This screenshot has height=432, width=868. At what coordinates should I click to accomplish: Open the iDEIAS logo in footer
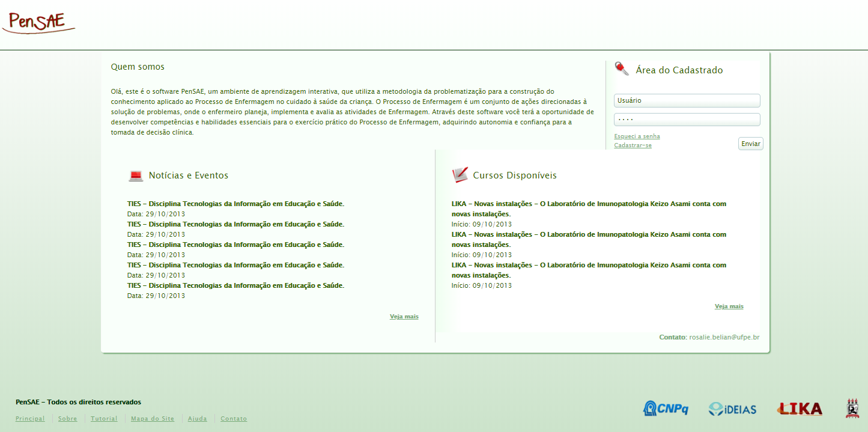(x=732, y=409)
